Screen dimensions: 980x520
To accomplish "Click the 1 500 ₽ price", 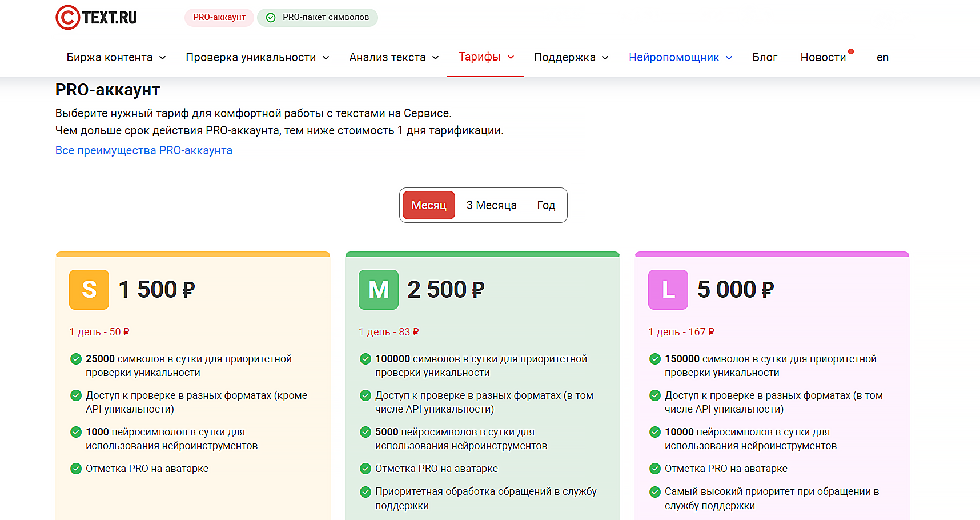I will 156,290.
